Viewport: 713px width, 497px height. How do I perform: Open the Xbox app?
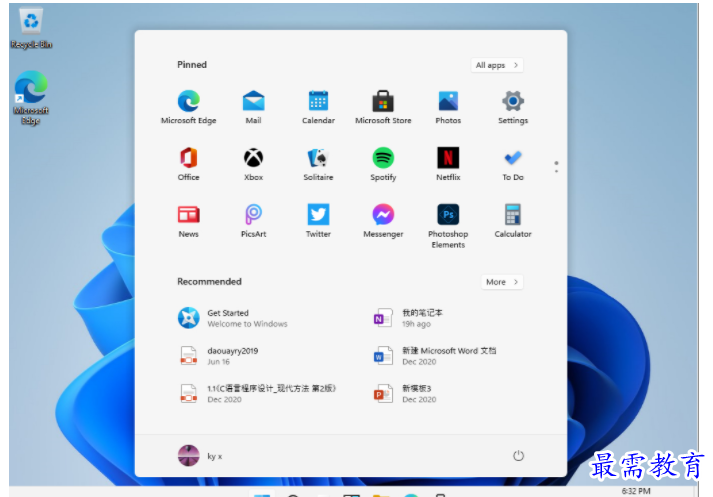[x=253, y=164]
